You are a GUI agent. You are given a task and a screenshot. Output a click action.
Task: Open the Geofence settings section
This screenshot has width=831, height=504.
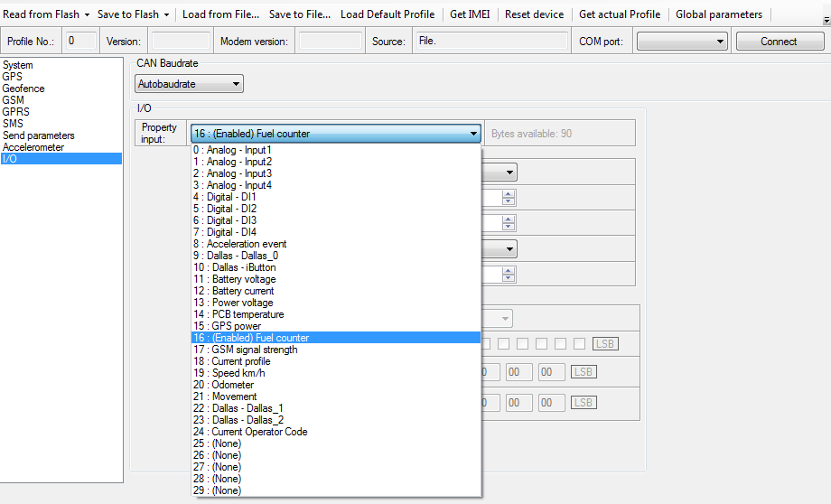(23, 89)
